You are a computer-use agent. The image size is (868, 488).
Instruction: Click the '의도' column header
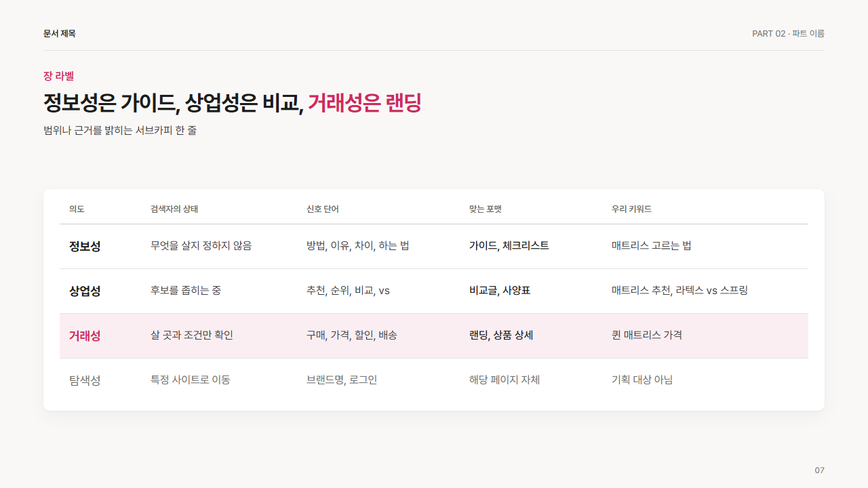pyautogui.click(x=77, y=209)
